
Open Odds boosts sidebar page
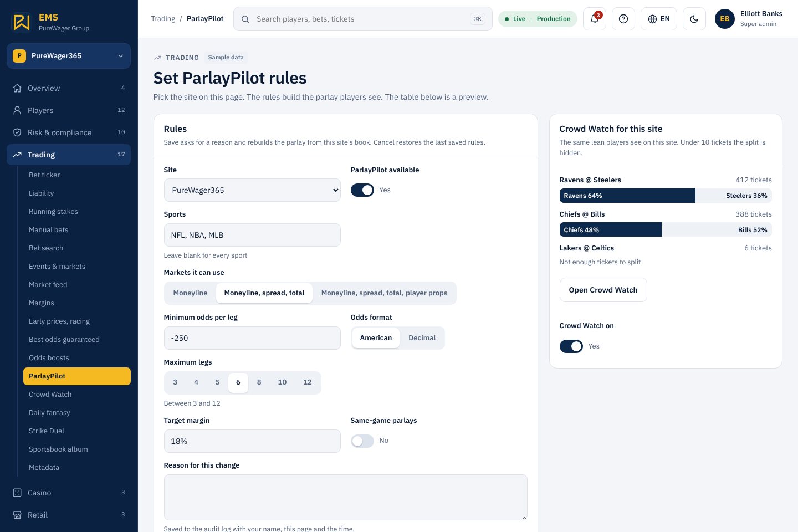tap(77, 358)
